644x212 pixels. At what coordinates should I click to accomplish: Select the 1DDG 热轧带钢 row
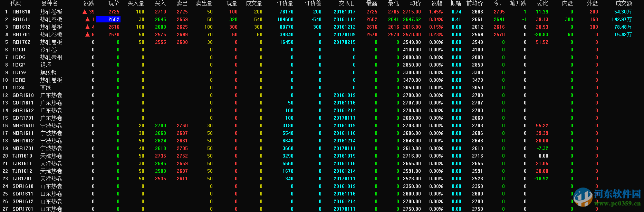point(322,57)
